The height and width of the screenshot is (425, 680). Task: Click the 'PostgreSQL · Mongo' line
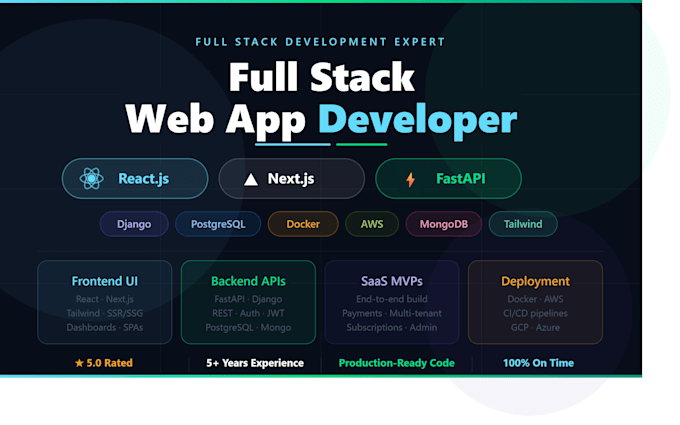tap(248, 327)
